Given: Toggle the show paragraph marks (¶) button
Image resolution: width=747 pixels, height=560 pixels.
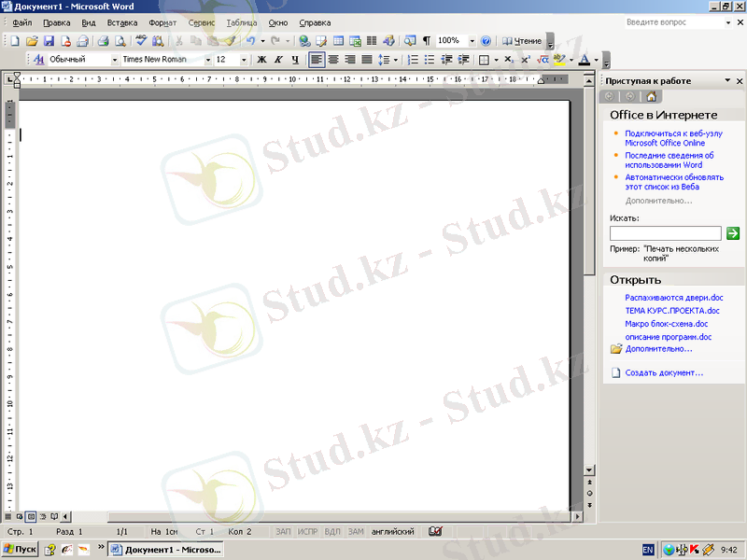Looking at the screenshot, I should pyautogui.click(x=427, y=41).
